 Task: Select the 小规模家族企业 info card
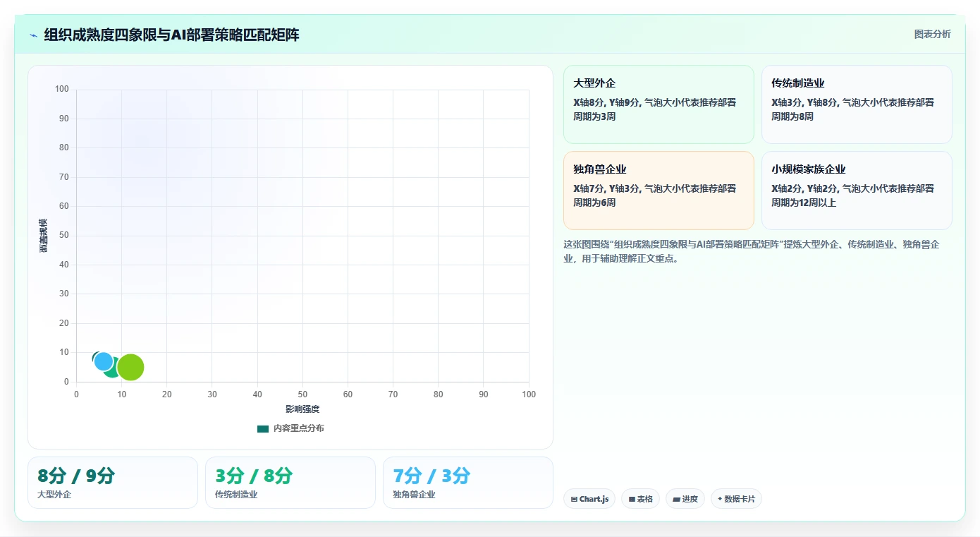tap(857, 191)
